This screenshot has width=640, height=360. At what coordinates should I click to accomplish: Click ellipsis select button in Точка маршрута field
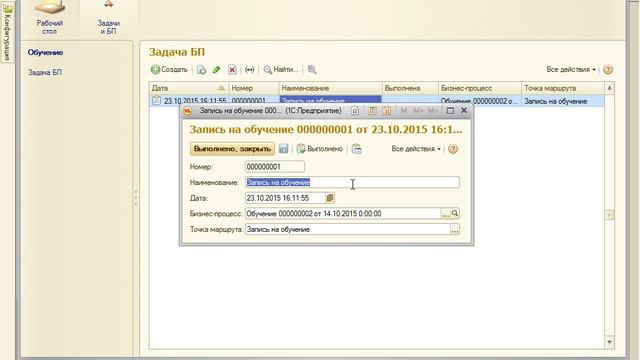[x=455, y=230]
